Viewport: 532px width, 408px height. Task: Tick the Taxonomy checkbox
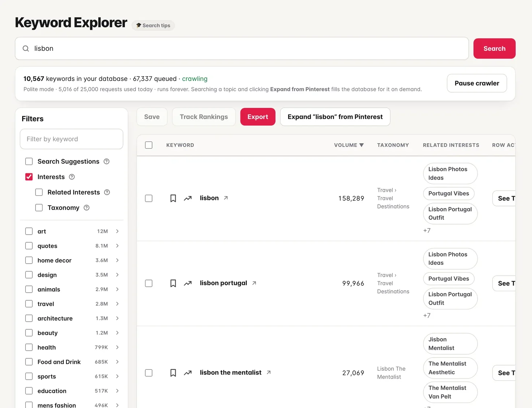pyautogui.click(x=39, y=208)
